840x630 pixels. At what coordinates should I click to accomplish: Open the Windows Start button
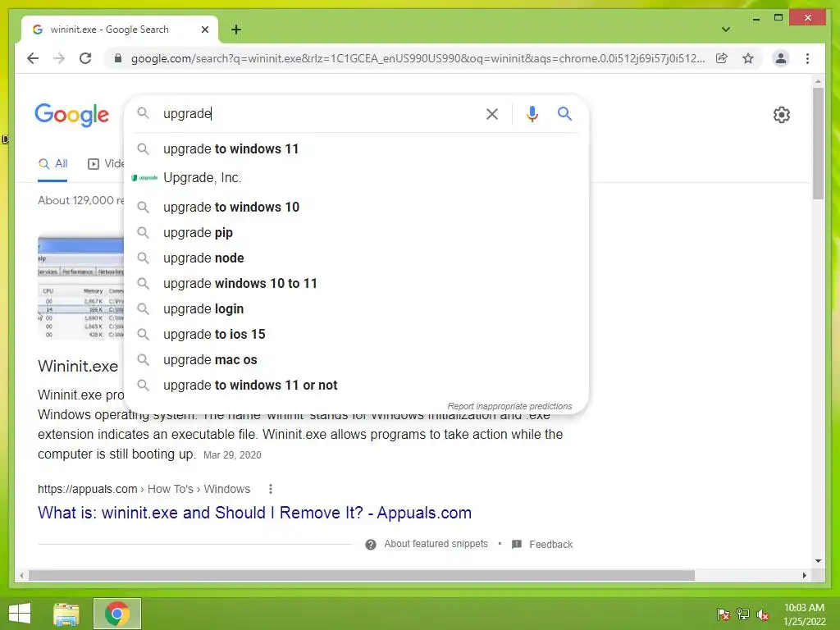[x=20, y=614]
